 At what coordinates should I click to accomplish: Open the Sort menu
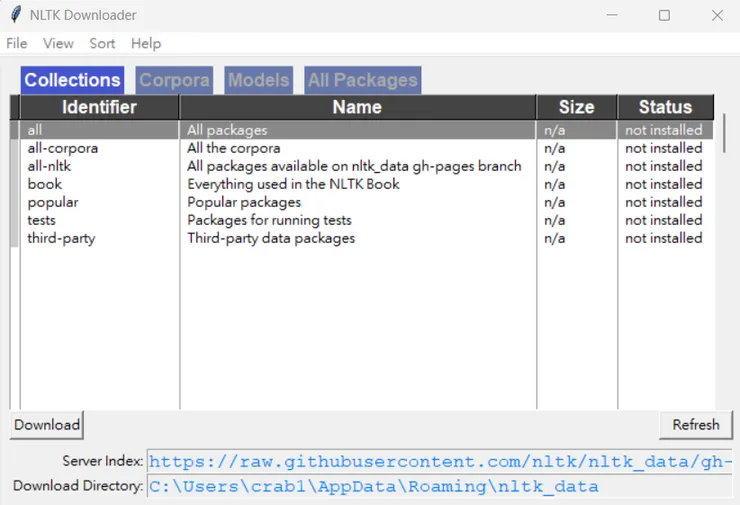(102, 43)
